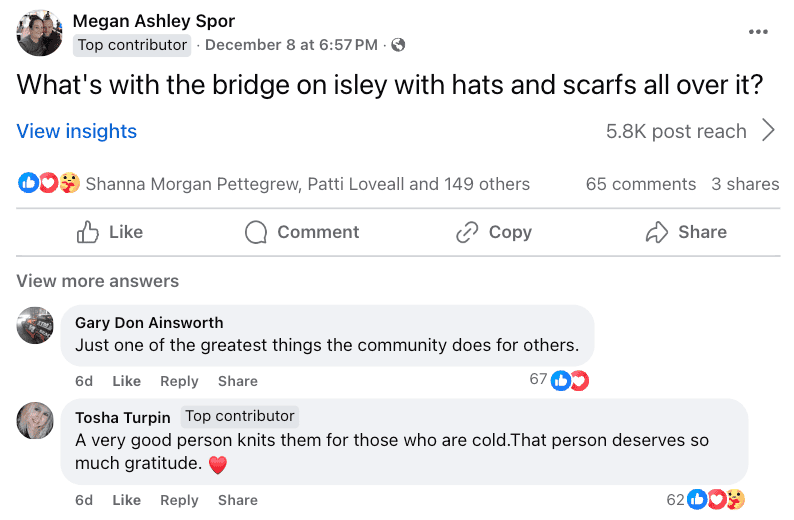The image size is (794, 520).
Task: Click Tosha Turpin's avatar thumbnail
Action: pos(36,420)
